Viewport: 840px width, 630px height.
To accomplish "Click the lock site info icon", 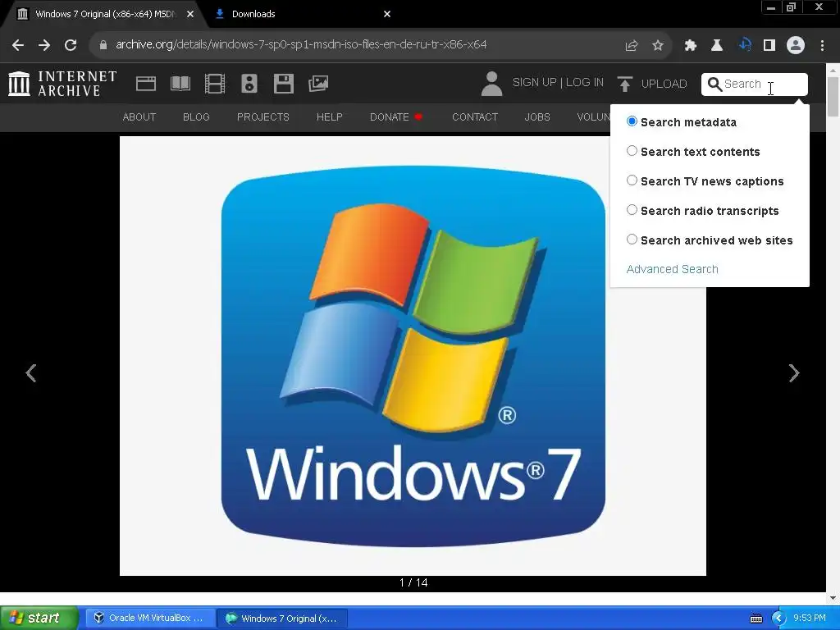I will pos(103,45).
